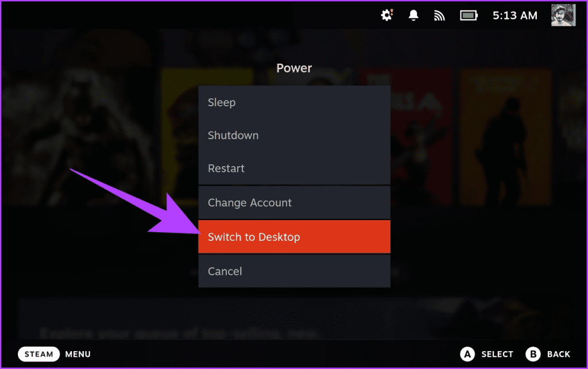This screenshot has height=369, width=588.
Task: Open the settings gear in the status bar
Action: click(386, 16)
